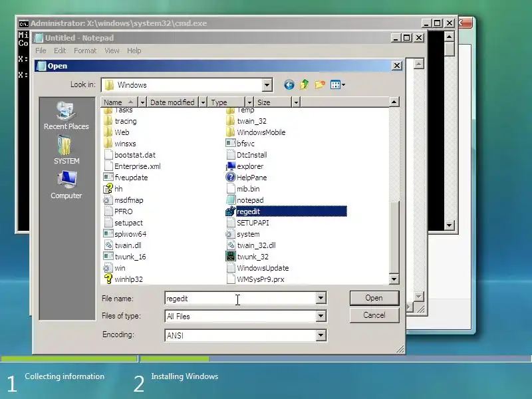Click the Open button
Viewport: 532px width, 399px height.
374,298
